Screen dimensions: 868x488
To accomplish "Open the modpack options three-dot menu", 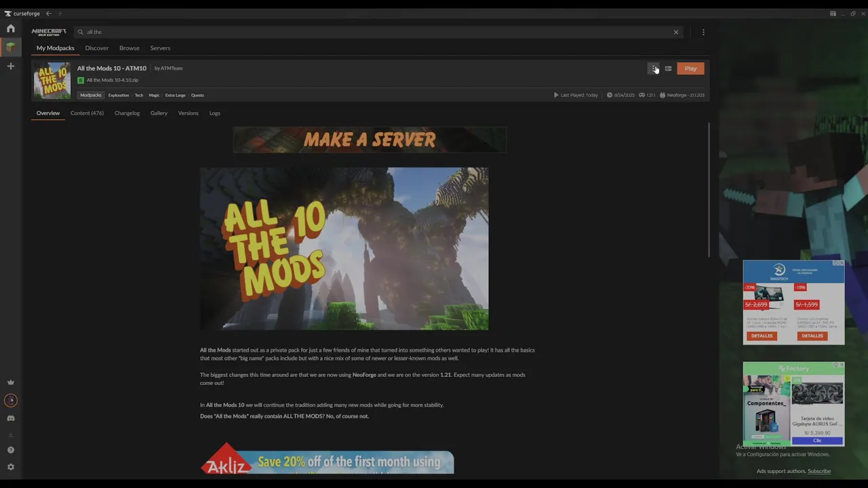I will [654, 68].
